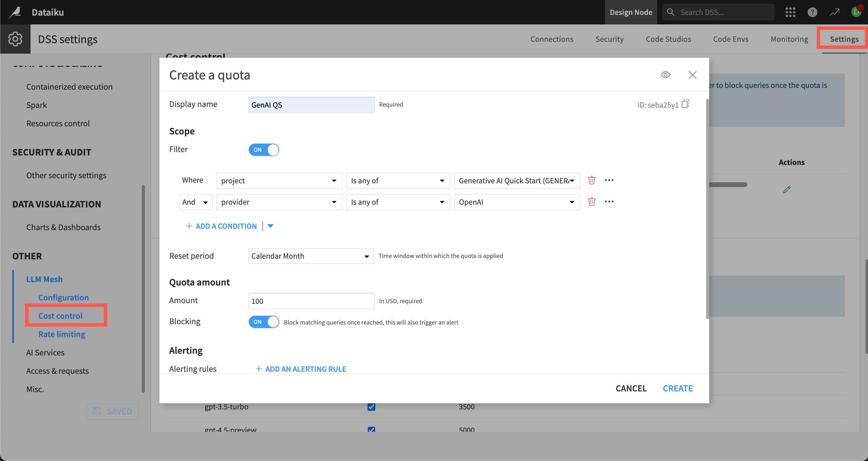The width and height of the screenshot is (868, 461).
Task: Select Rate limiting in the sidebar
Action: (61, 334)
